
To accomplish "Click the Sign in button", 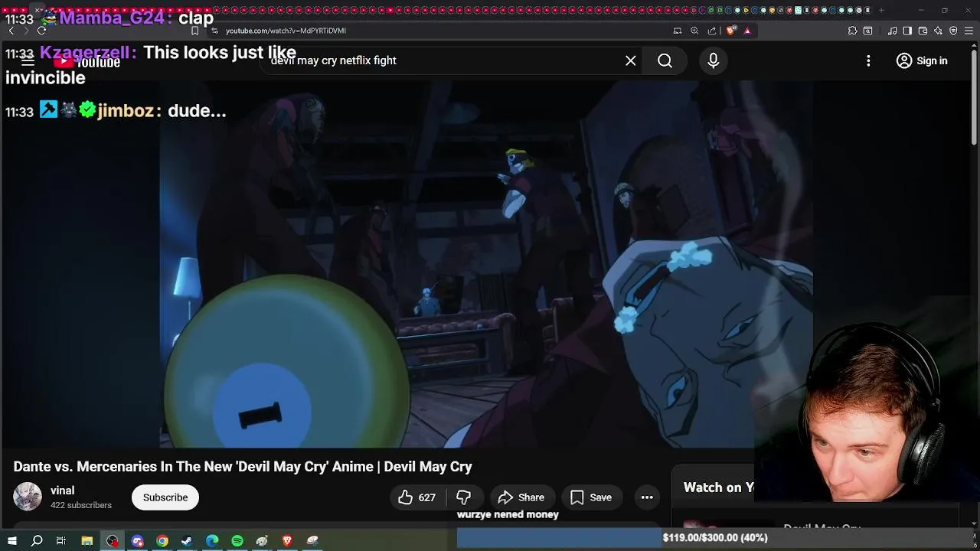I will click(922, 60).
